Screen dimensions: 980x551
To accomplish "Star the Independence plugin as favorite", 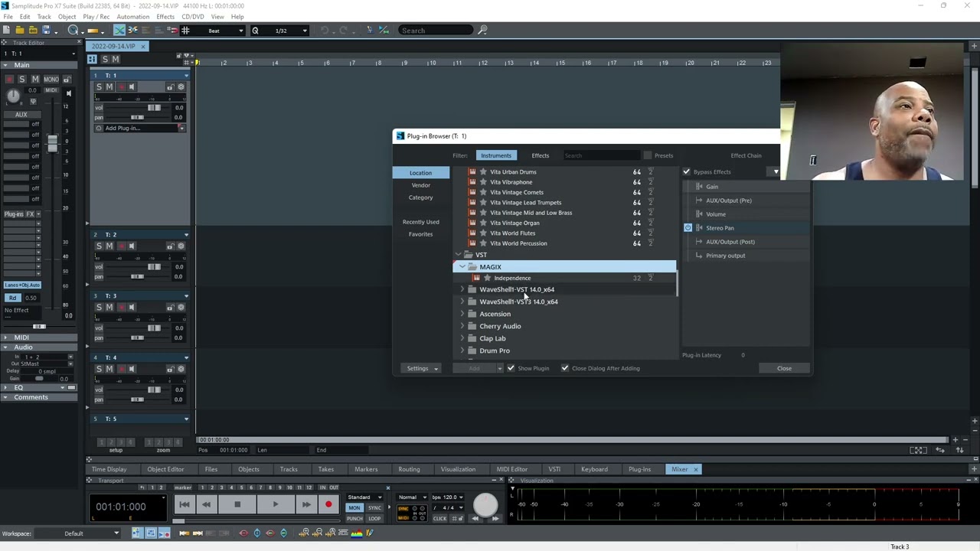I will [487, 278].
